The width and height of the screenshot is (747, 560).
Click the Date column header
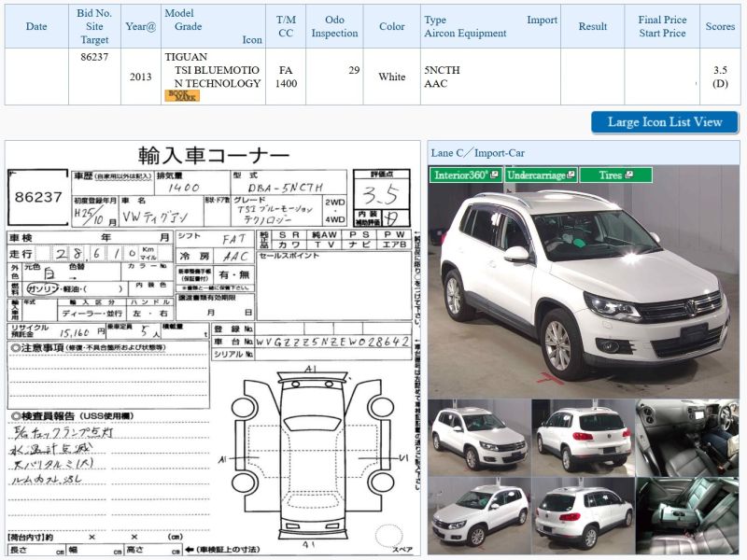click(x=36, y=26)
